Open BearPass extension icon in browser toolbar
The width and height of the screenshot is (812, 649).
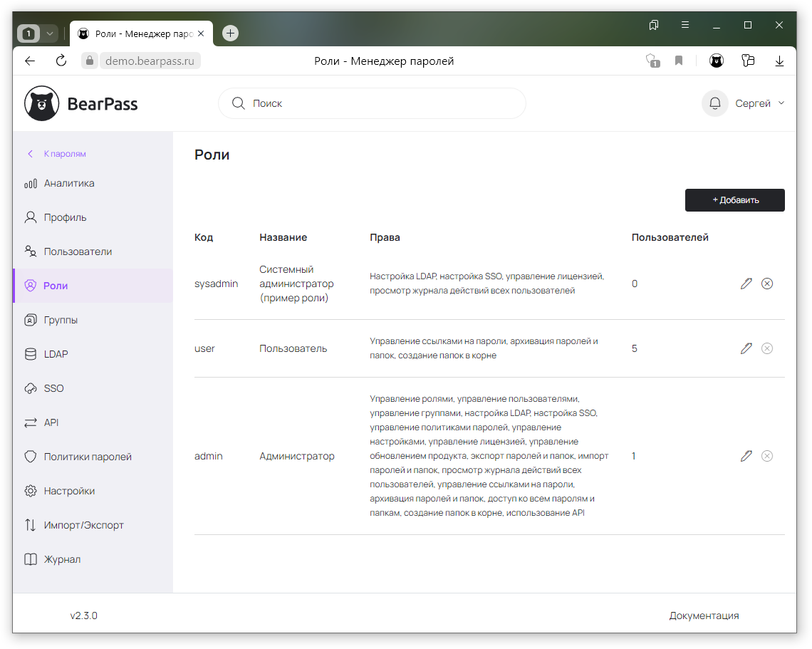(717, 61)
